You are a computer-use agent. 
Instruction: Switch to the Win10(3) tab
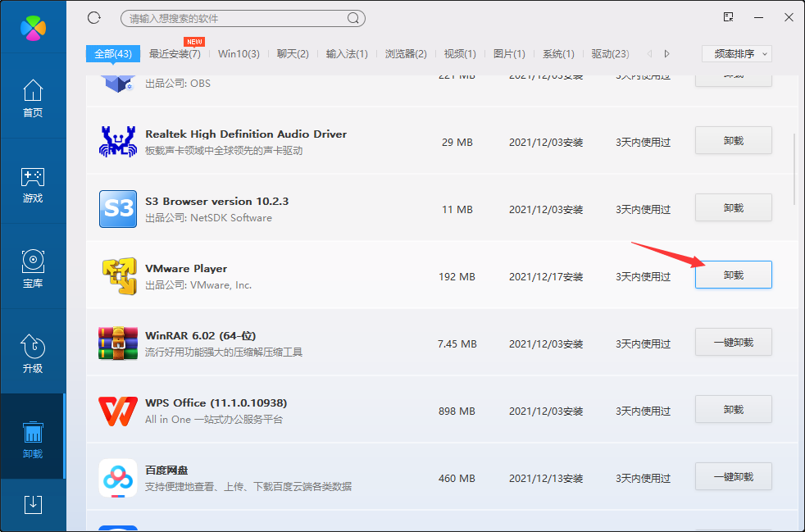pos(239,53)
